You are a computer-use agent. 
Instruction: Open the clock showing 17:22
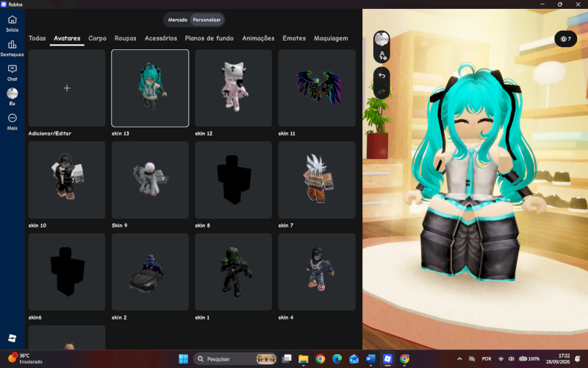[x=558, y=358]
